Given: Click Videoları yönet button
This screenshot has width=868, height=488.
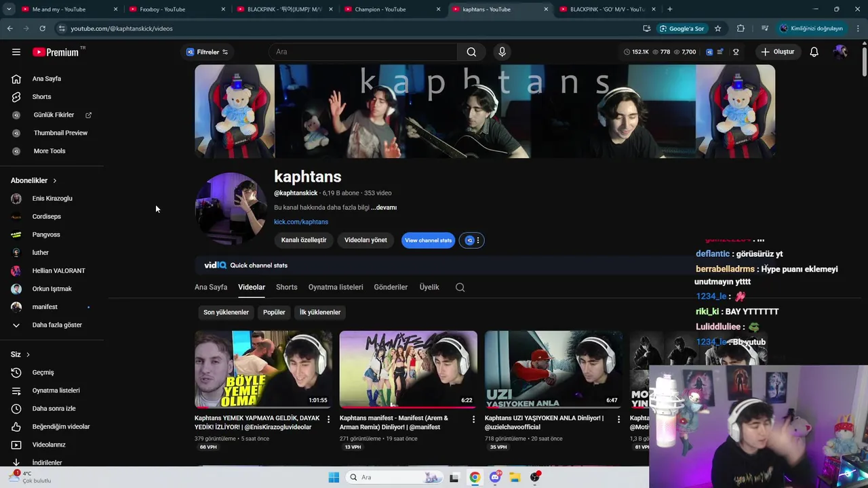Looking at the screenshot, I should tap(366, 240).
